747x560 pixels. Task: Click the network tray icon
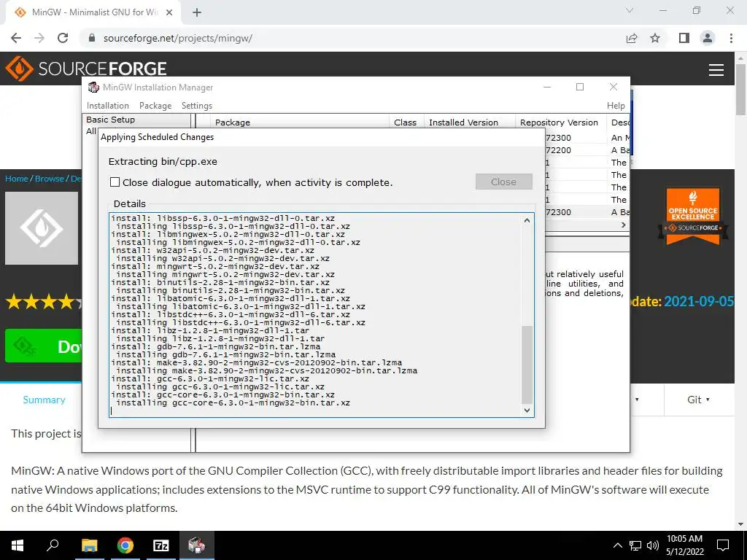635,545
